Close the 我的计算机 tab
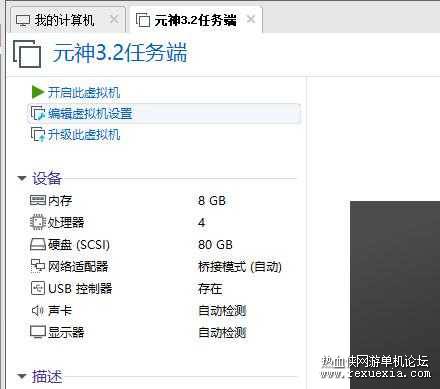440x389 pixels. (x=114, y=19)
